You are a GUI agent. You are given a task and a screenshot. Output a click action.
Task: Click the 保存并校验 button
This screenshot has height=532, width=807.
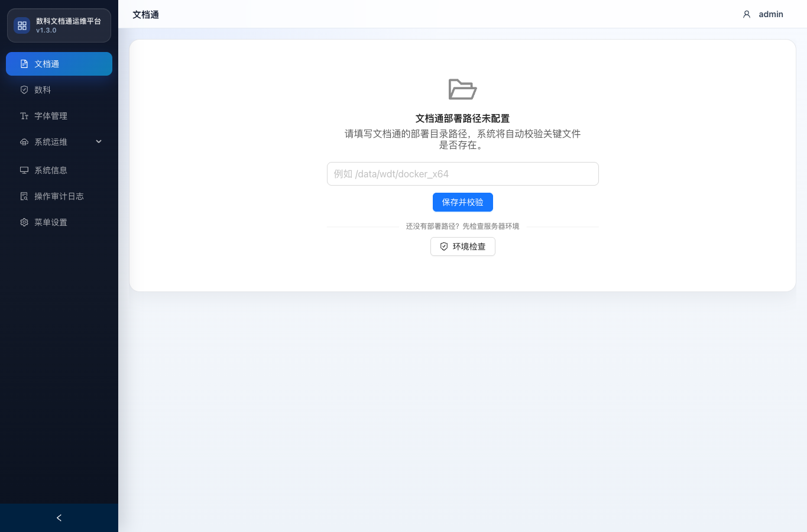point(463,202)
